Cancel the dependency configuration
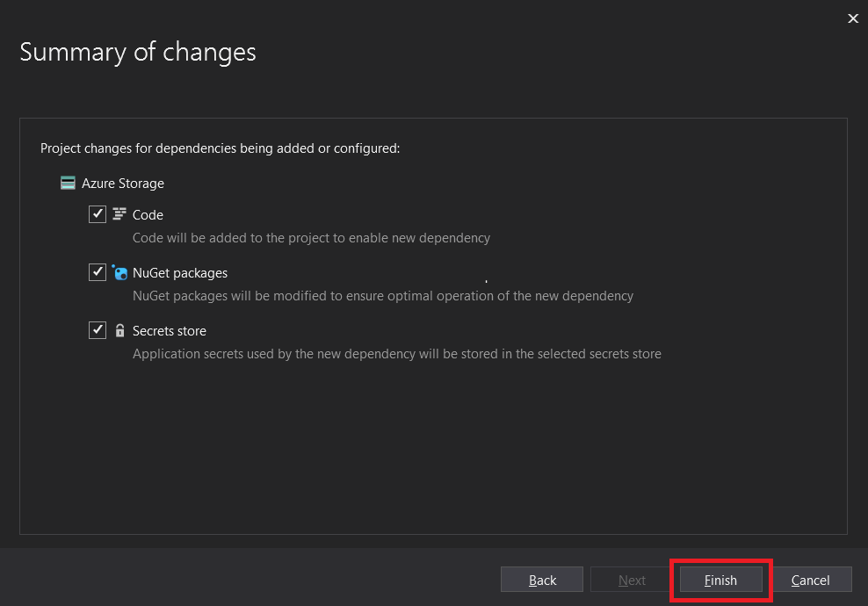The height and width of the screenshot is (606, 868). coord(810,580)
